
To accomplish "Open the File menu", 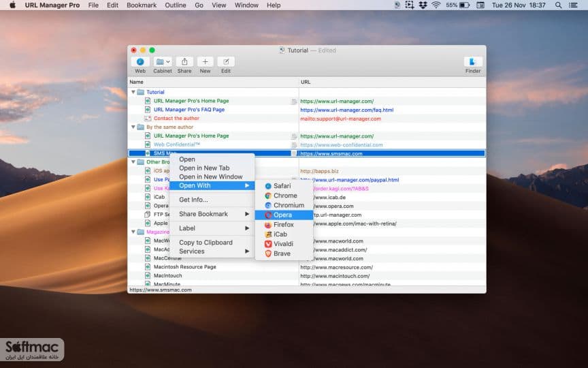I will (x=93, y=5).
